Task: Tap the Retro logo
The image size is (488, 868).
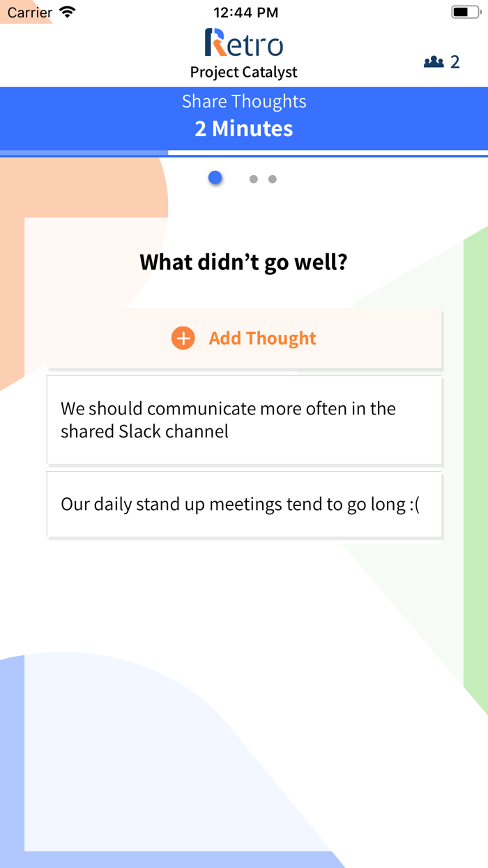Action: coord(244,43)
